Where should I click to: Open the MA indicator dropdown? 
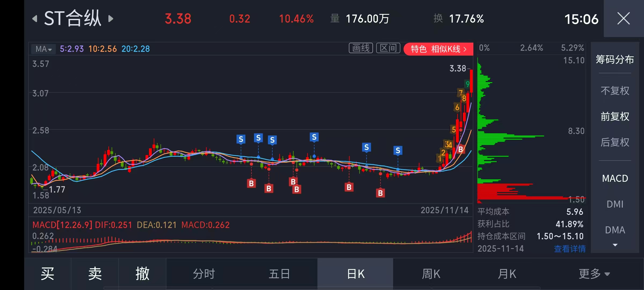click(43, 49)
